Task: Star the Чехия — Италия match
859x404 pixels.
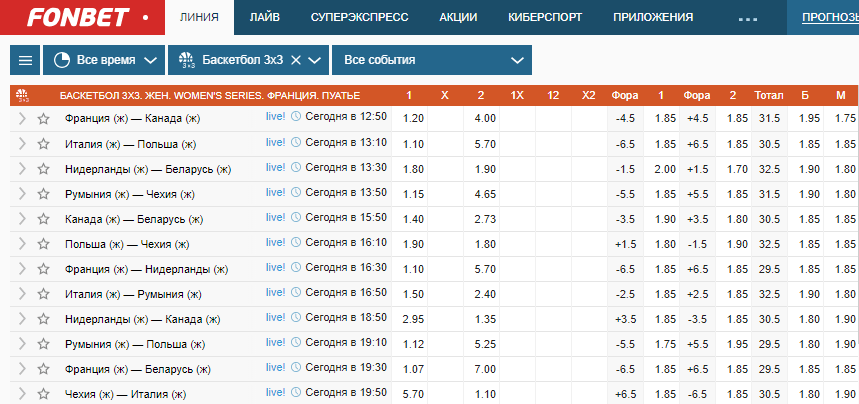Action: tap(43, 394)
